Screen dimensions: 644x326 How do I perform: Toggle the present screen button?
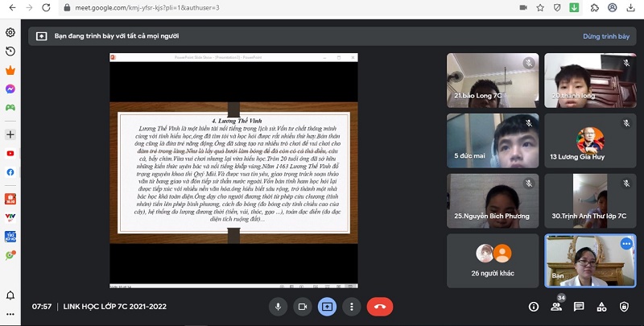point(327,307)
